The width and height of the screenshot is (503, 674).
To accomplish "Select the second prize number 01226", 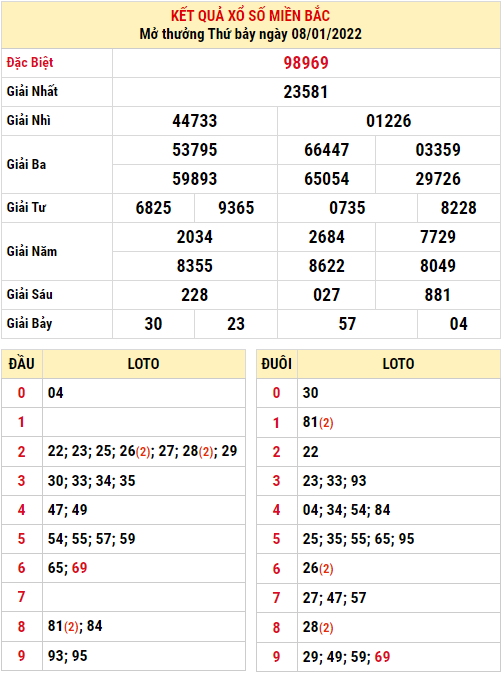I will click(x=389, y=121).
